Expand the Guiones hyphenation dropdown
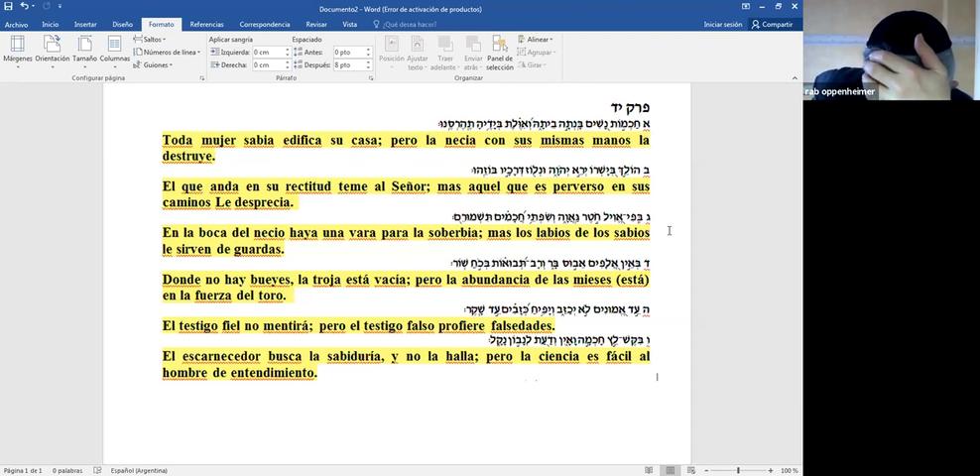 click(153, 65)
